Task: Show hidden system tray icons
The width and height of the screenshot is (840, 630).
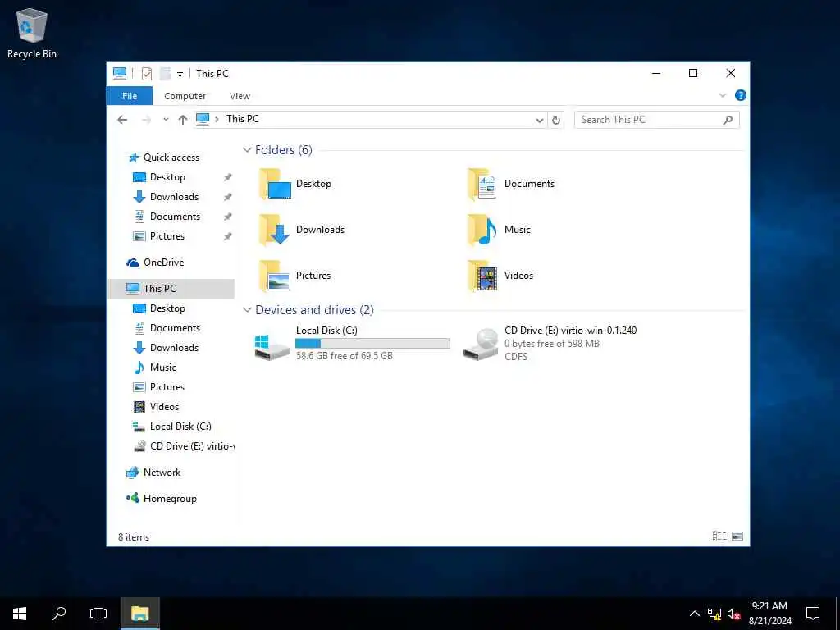Action: (x=694, y=614)
